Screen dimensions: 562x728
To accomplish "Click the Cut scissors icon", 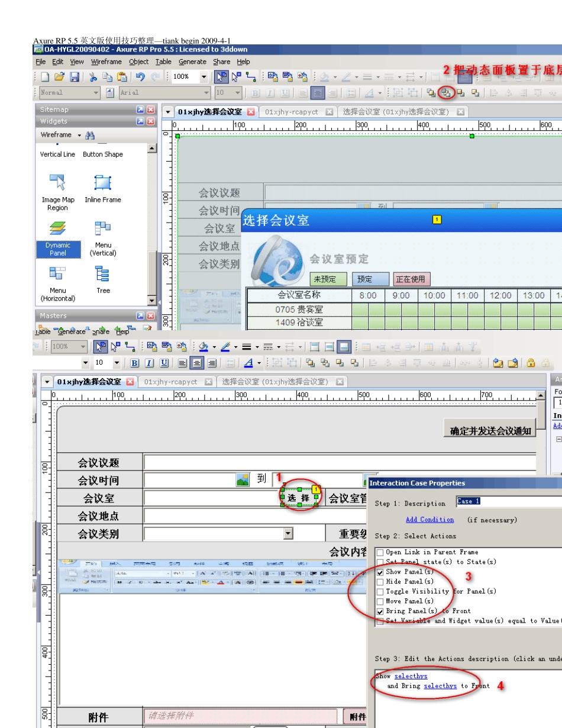I will tap(93, 76).
